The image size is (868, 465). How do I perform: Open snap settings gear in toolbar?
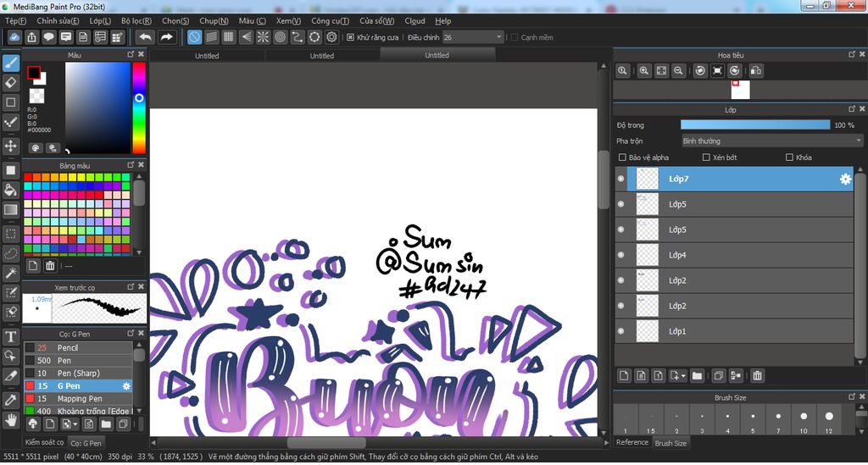pyautogui.click(x=331, y=37)
